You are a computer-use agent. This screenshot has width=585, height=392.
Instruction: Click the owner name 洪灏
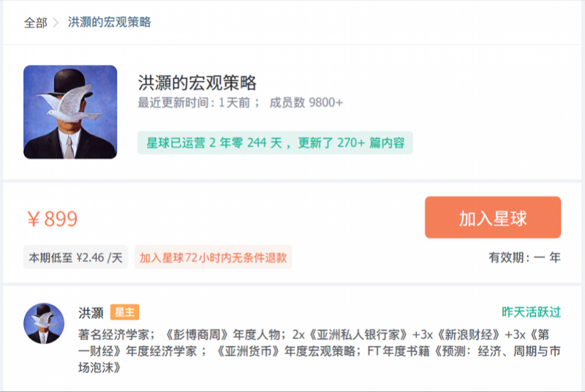pos(91,312)
